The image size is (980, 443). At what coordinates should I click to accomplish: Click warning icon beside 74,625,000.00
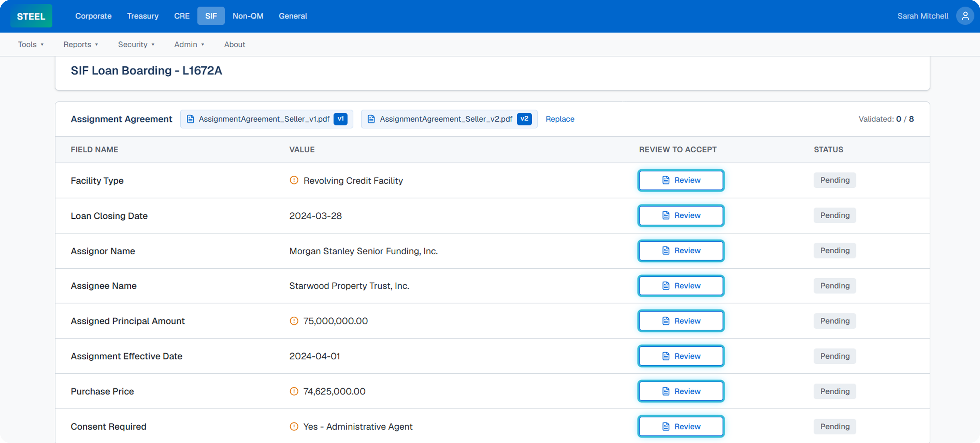pos(294,391)
